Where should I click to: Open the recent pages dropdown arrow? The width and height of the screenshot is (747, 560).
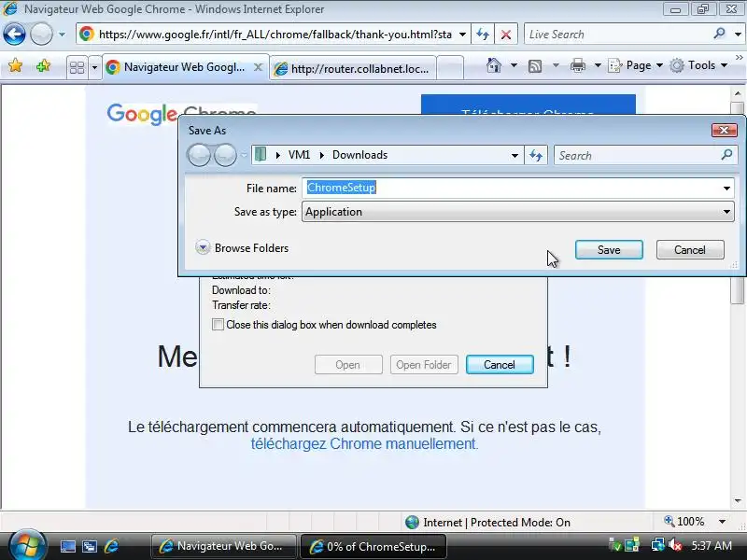click(x=62, y=35)
